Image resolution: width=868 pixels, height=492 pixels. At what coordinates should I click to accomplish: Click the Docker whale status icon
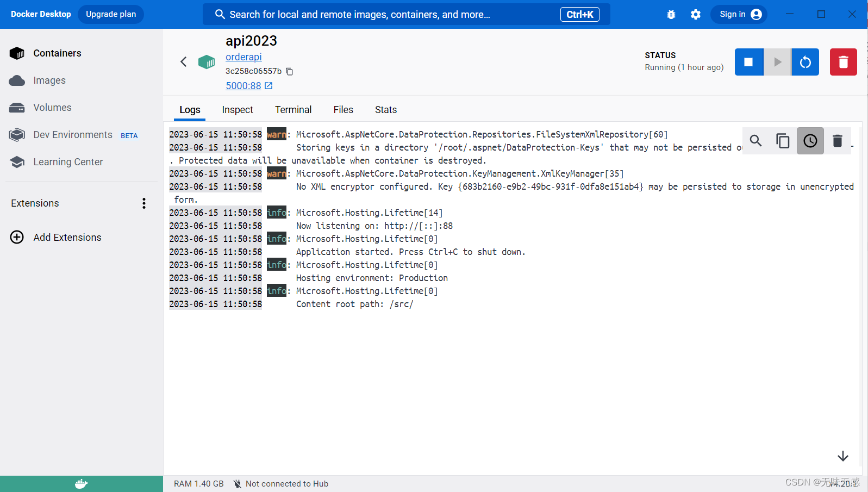[82, 484]
